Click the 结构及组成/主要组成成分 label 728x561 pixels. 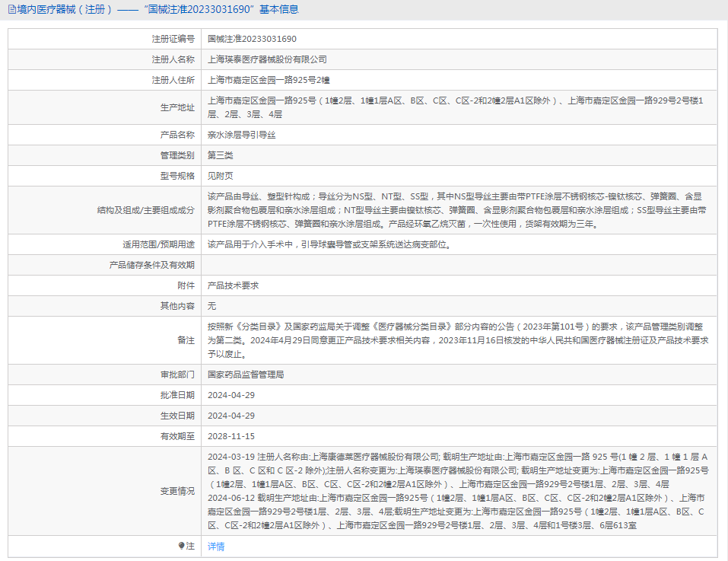pyautogui.click(x=146, y=210)
